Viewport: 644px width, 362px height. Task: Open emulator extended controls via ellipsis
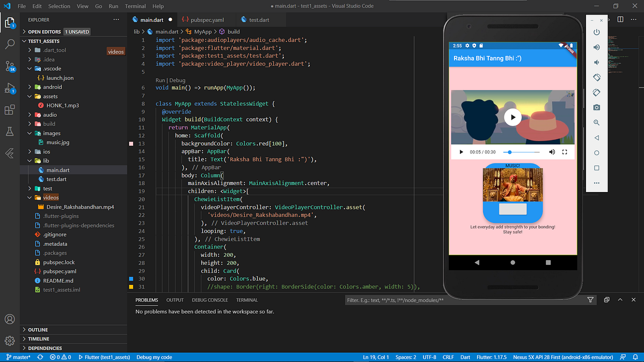coord(596,182)
